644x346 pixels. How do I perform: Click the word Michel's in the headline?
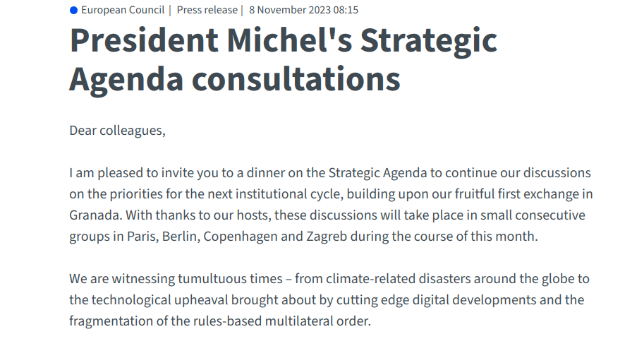tap(290, 40)
